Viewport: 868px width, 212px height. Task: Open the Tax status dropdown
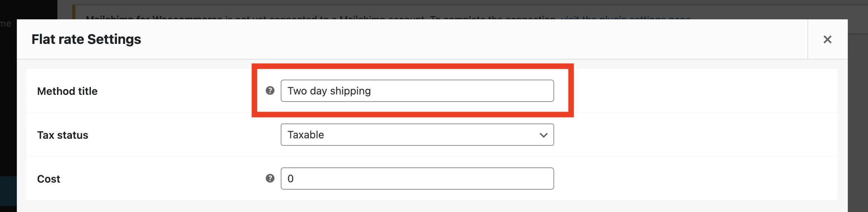417,135
